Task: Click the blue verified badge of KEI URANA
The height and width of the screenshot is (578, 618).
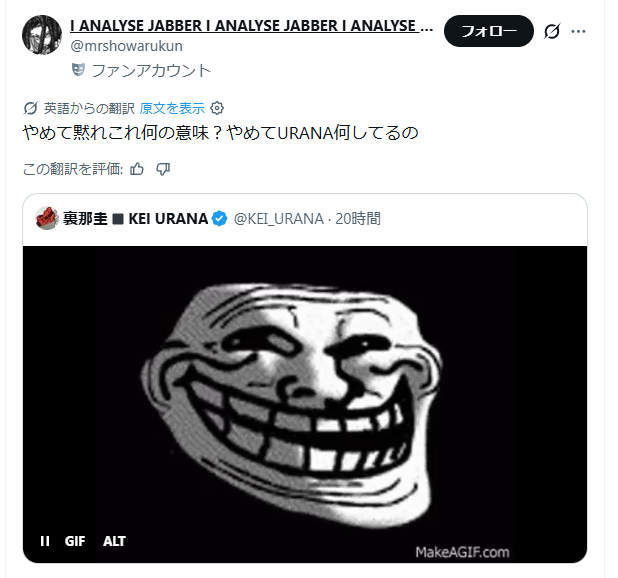Action: pyautogui.click(x=220, y=218)
